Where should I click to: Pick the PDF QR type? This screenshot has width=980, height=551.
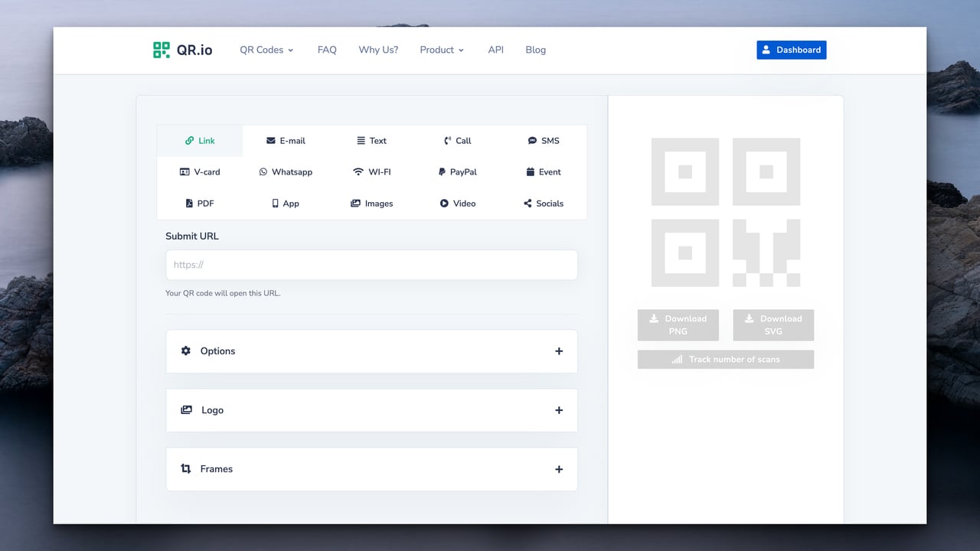(200, 204)
